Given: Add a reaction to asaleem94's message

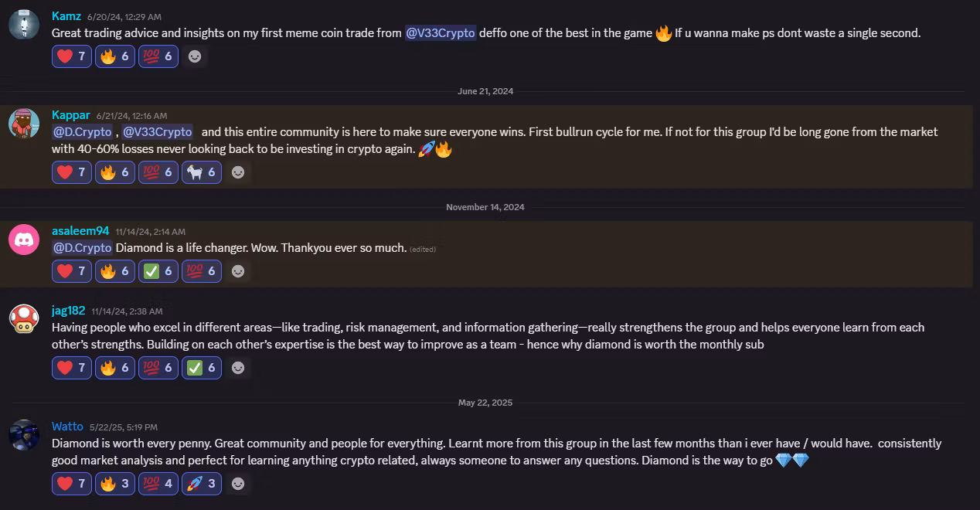Looking at the screenshot, I should click(238, 270).
